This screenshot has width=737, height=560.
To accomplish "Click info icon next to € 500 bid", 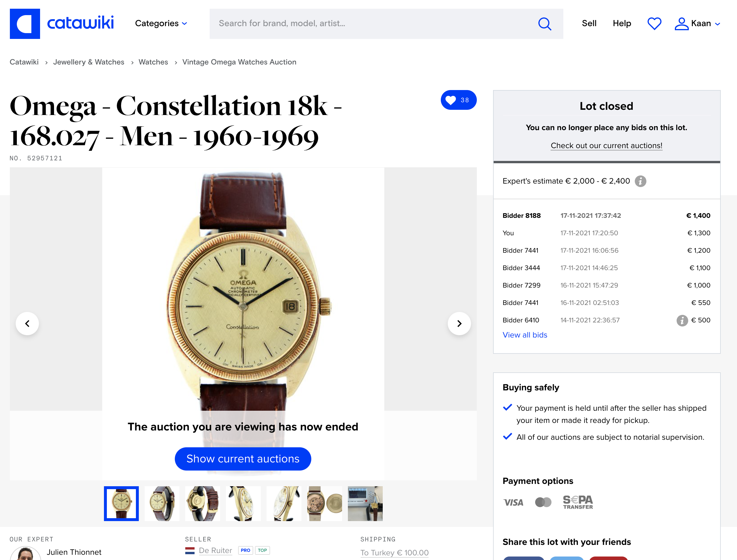I will pos(682,320).
